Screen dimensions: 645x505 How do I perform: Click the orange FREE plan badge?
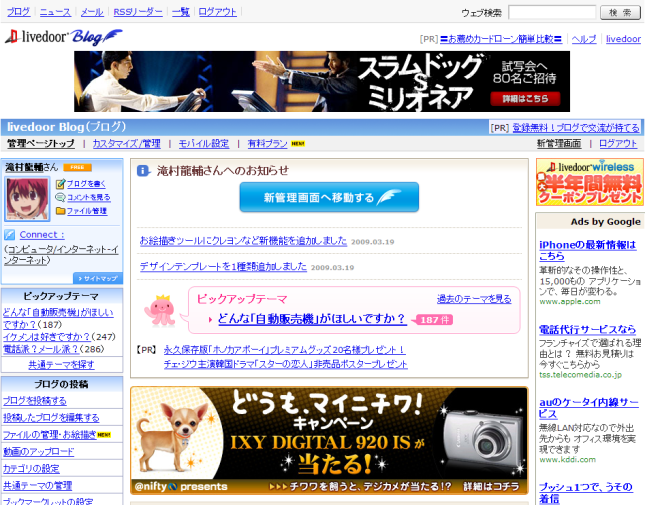pyautogui.click(x=77, y=167)
